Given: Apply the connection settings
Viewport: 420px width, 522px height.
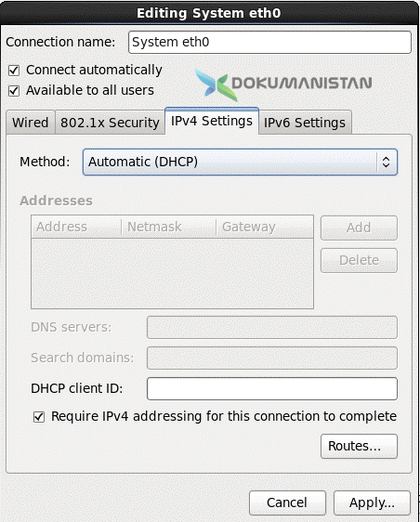Looking at the screenshot, I should coord(372,502).
